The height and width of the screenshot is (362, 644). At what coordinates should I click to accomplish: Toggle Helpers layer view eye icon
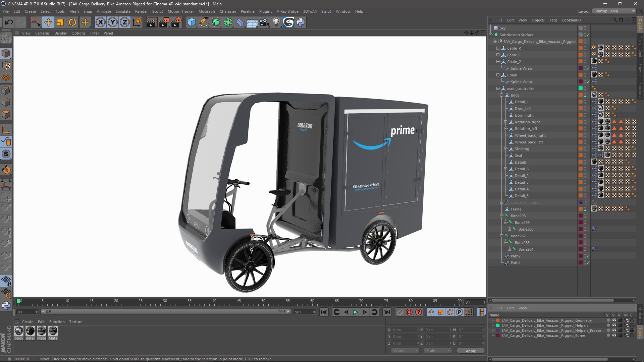(614, 325)
